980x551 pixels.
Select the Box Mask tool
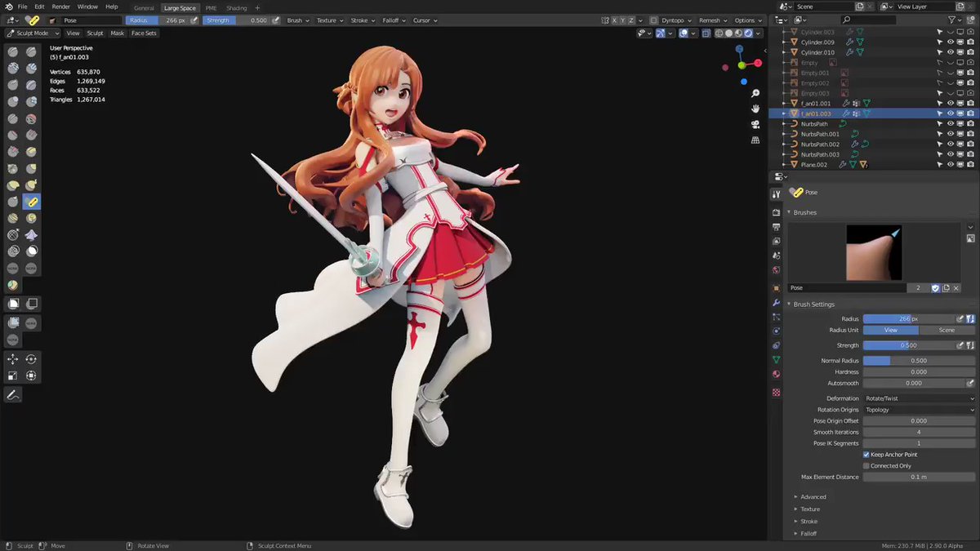point(13,304)
